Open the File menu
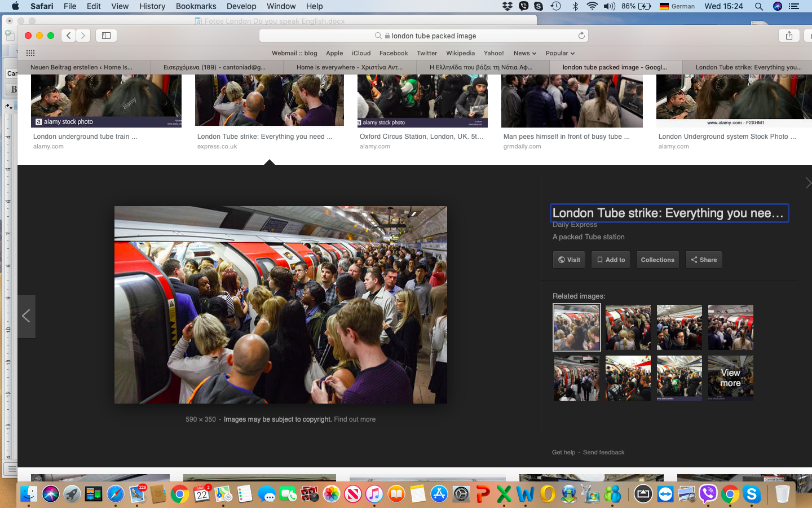Screen dimensions: 812x508 [70, 6]
